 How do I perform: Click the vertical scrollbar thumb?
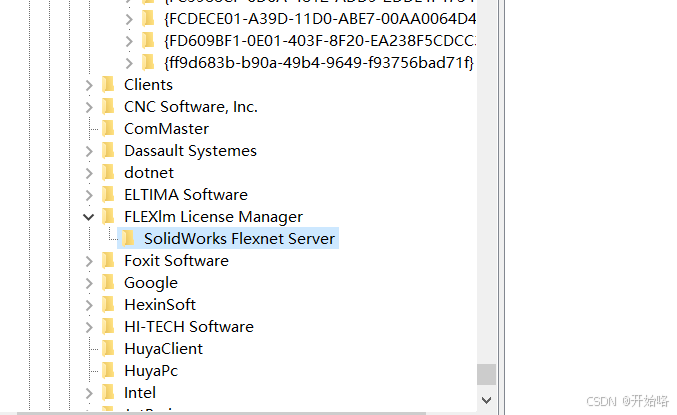pyautogui.click(x=486, y=374)
